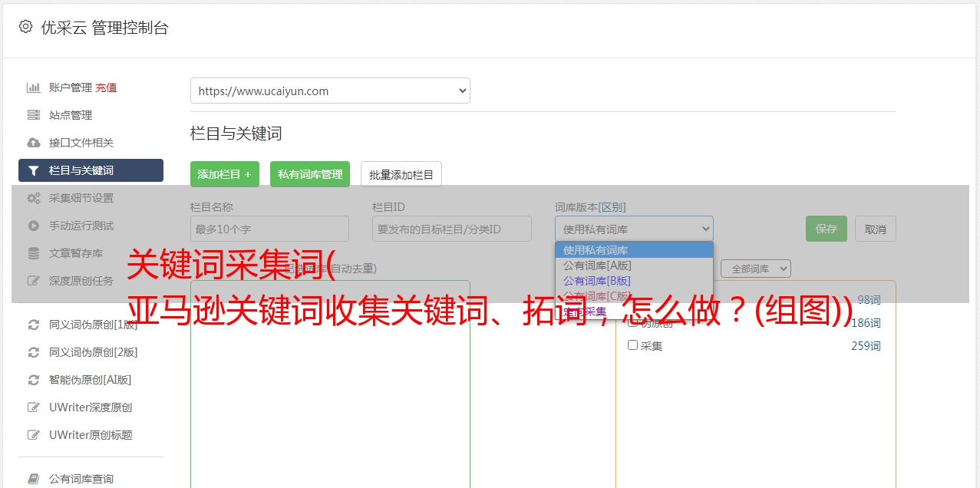Screen dimensions: 980x488
Task: Open the 词库版本 dropdown showing 使用私有词库
Action: (634, 229)
